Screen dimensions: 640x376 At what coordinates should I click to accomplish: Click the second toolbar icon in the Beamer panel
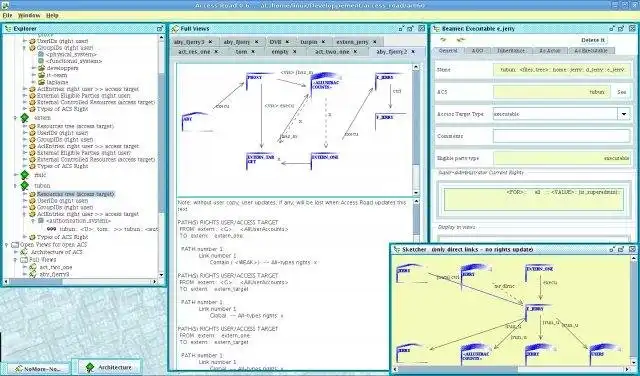click(x=461, y=40)
